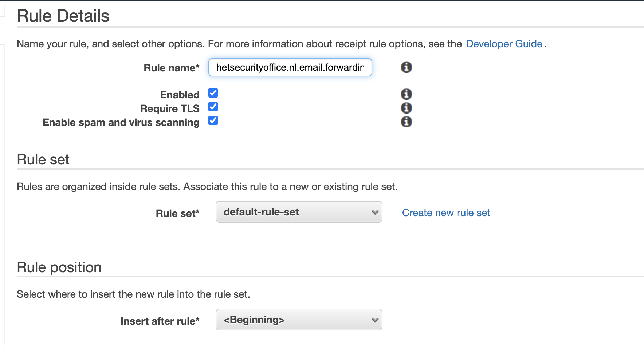The height and width of the screenshot is (345, 644).
Task: Click the 'Rule set' section heading
Action: coord(43,159)
